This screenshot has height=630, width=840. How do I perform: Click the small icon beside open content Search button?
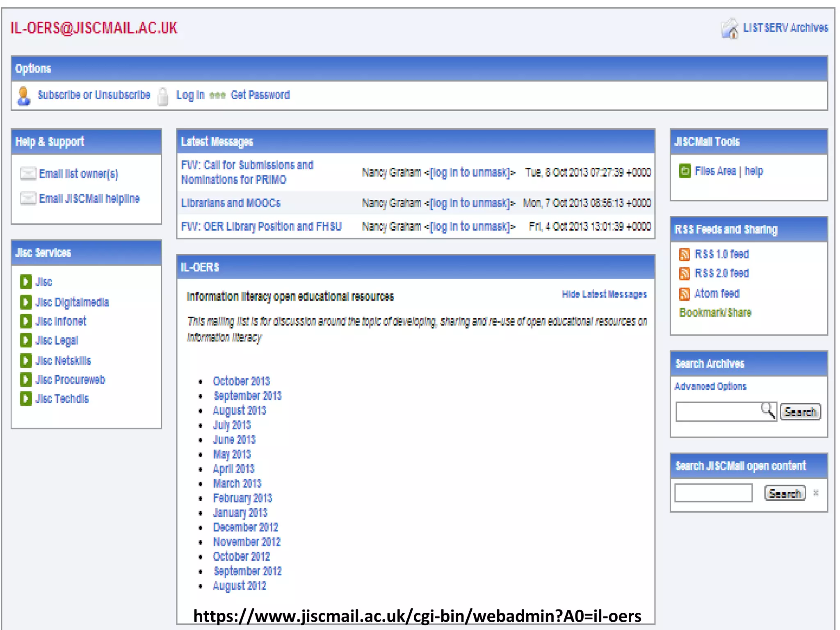[x=816, y=493]
